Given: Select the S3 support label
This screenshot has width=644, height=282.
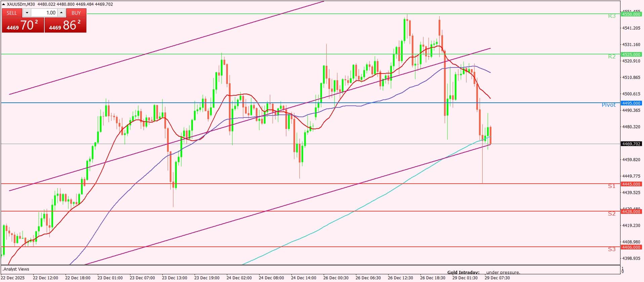Looking at the screenshot, I should [611, 249].
